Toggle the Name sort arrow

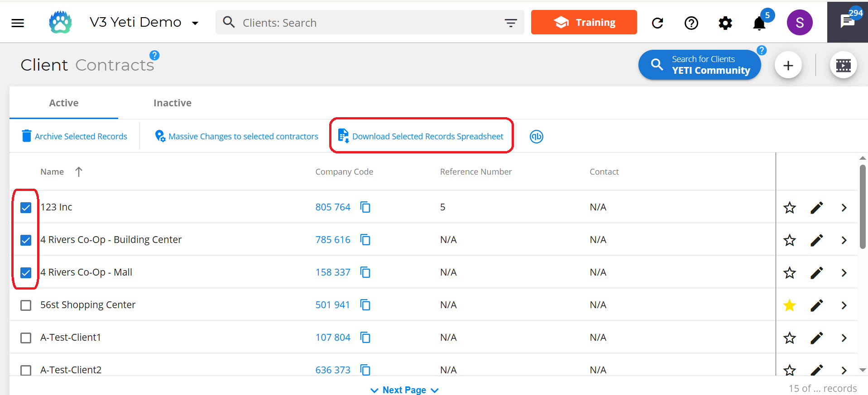[x=79, y=171]
